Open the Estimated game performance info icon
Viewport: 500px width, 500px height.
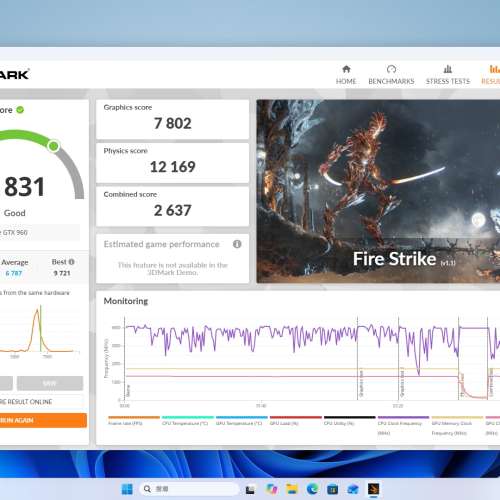tap(237, 244)
